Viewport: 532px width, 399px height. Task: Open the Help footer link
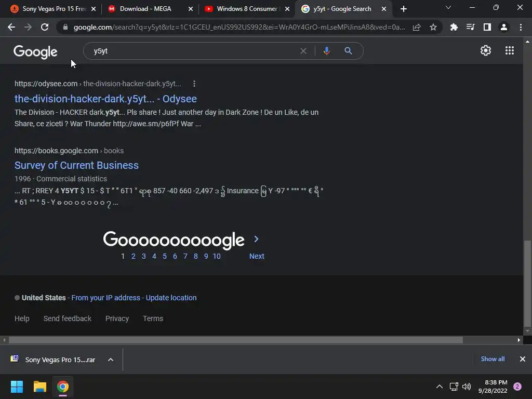click(22, 318)
